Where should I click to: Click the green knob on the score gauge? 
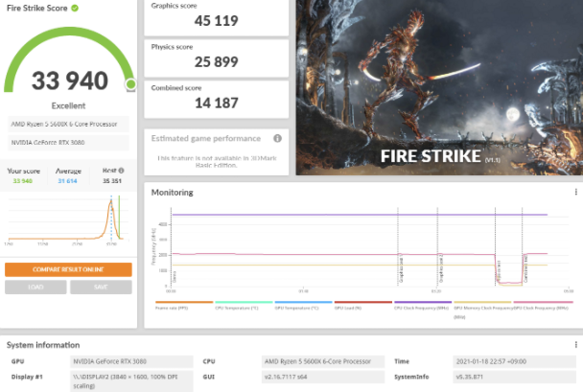tap(130, 84)
